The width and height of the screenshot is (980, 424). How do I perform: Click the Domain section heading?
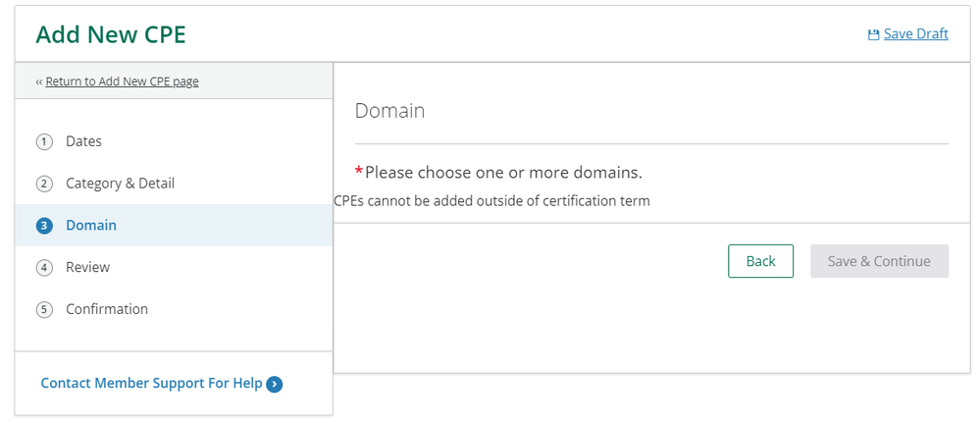coord(389,111)
